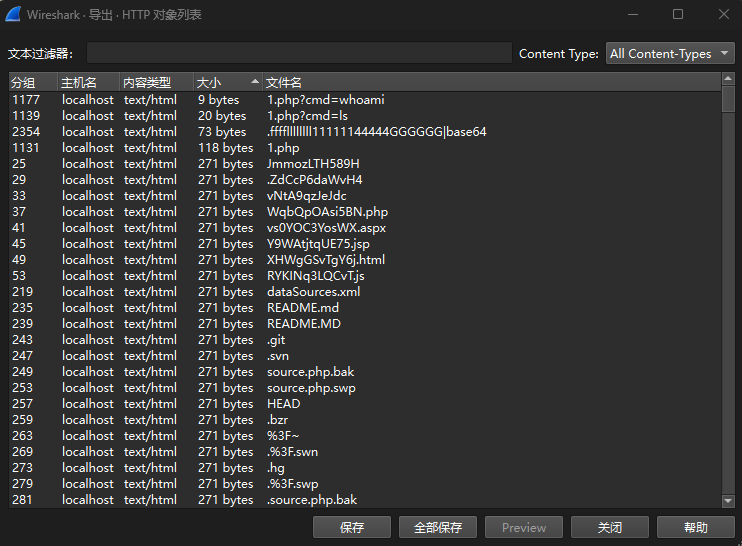742x546 pixels.
Task: Select the .git row
Action: [365, 340]
